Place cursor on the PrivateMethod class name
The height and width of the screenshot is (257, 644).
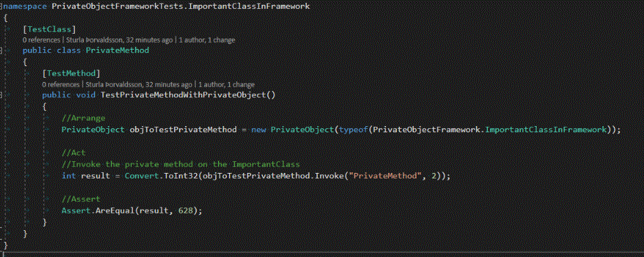pos(117,50)
